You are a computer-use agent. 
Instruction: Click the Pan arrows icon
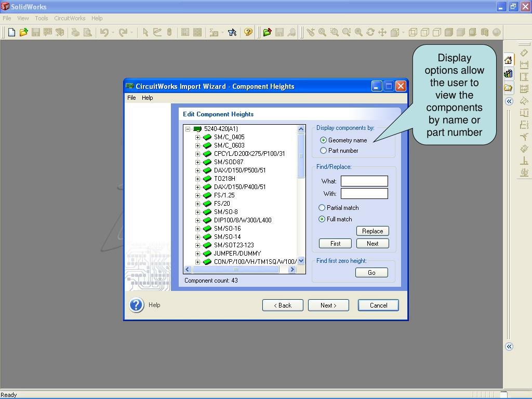382,32
